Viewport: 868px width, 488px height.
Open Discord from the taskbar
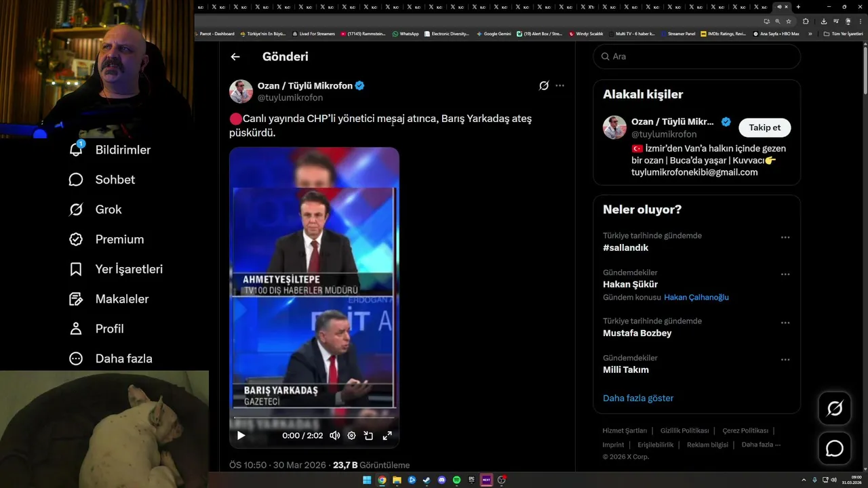click(441, 480)
